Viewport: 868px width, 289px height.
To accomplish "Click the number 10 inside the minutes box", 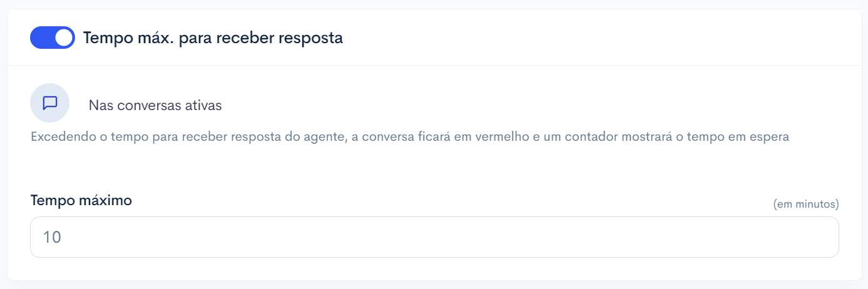I will pos(52,237).
